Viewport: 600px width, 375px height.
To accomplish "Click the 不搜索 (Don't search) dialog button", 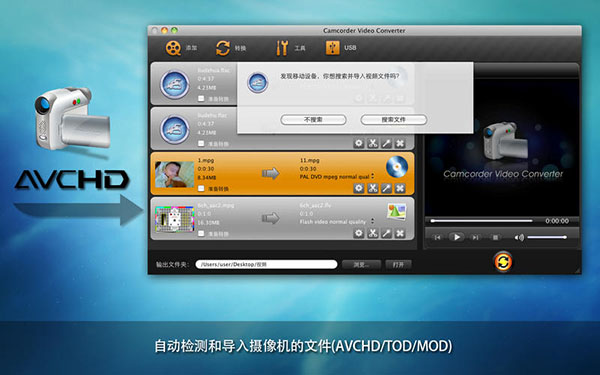I will [x=313, y=120].
